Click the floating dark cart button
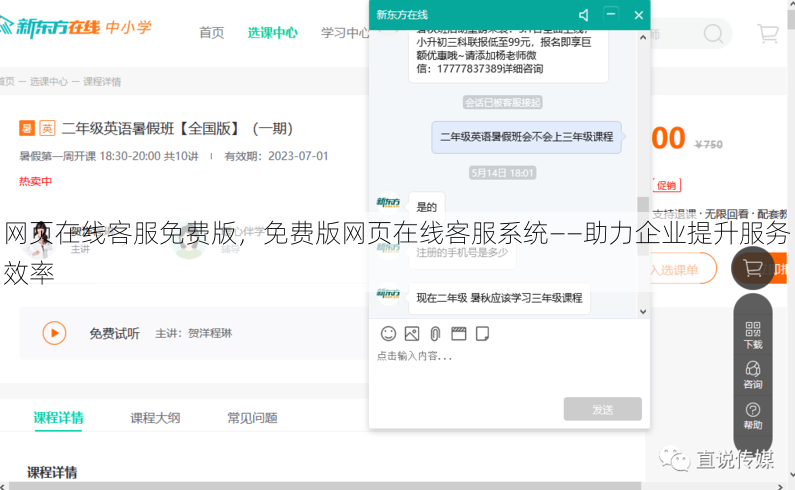The width and height of the screenshot is (795, 490). coord(752,268)
